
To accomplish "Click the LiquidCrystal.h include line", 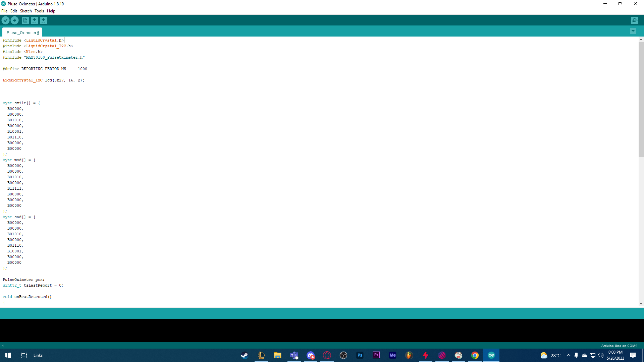I will click(33, 40).
